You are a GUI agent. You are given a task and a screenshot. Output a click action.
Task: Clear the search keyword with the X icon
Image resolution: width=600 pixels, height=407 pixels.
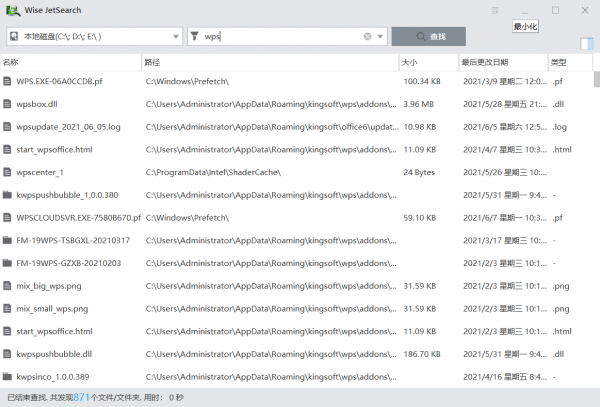pyautogui.click(x=367, y=36)
